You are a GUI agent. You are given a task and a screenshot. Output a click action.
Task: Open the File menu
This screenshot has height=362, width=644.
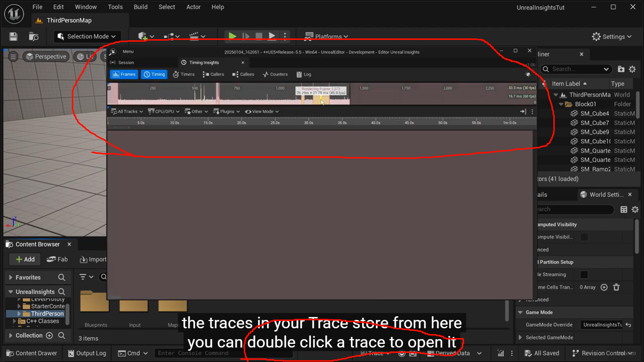click(x=37, y=7)
